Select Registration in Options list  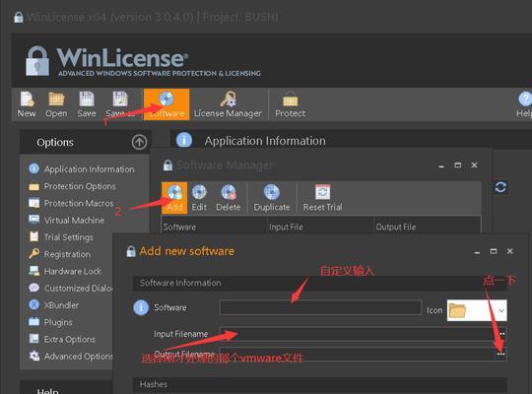[x=60, y=254]
